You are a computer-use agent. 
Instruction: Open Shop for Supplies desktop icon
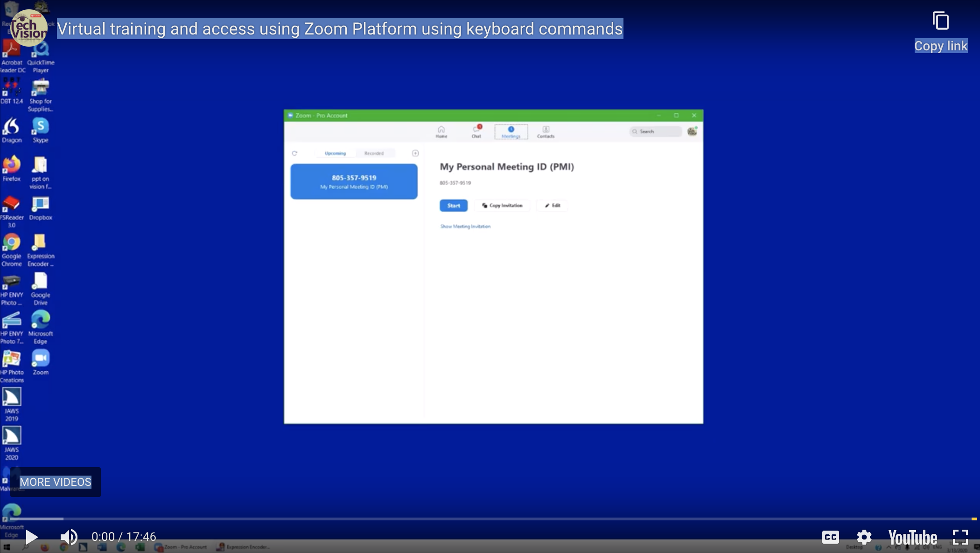(x=41, y=95)
